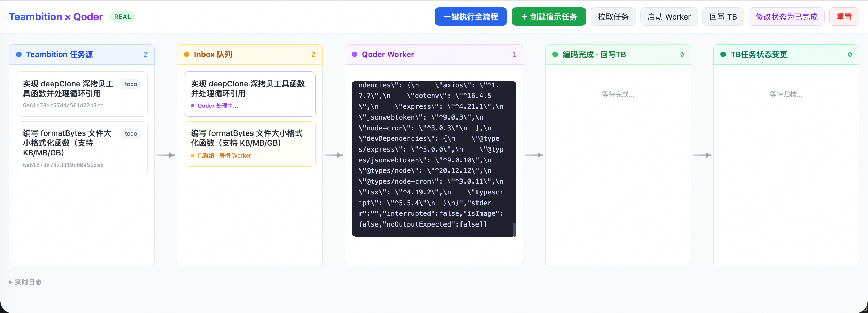868x313 pixels.
Task: Click the Inbox 队列 column header
Action: 250,54
